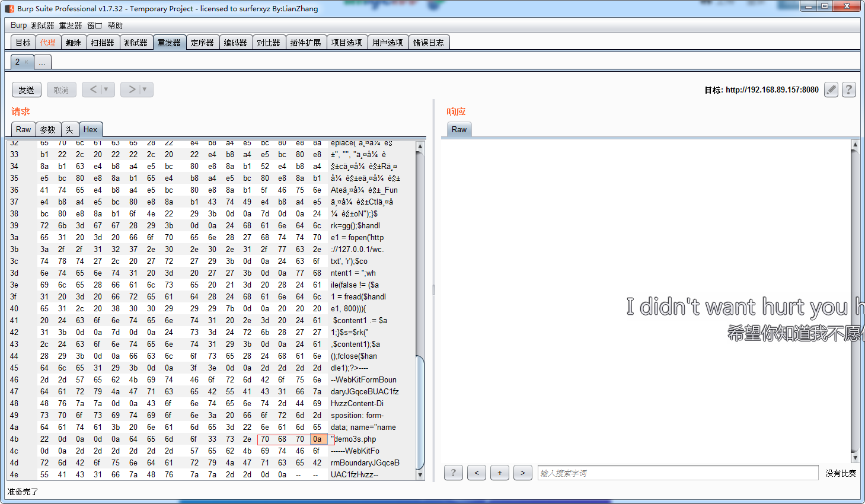Click the 取消 cancel button

click(62, 90)
